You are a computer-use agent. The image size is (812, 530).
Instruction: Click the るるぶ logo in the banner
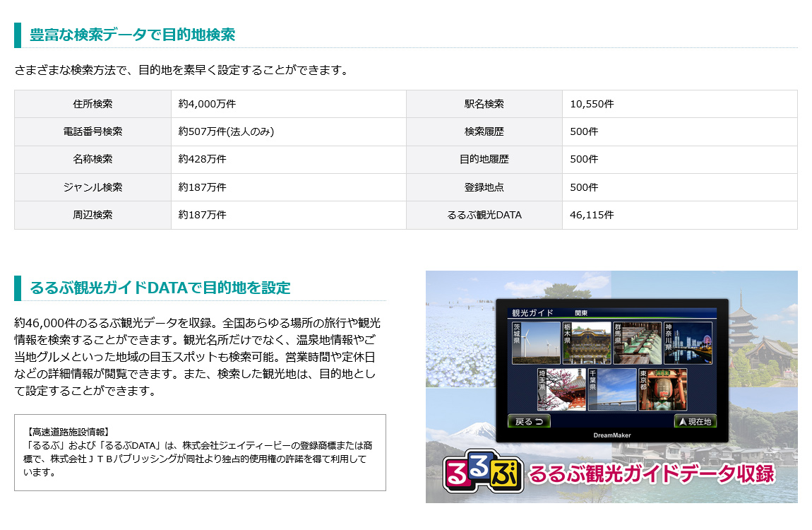(x=483, y=471)
